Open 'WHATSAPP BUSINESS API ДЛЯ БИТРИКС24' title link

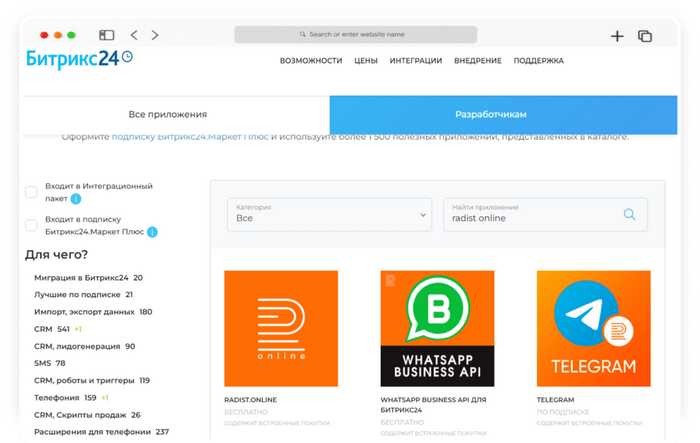[433, 405]
